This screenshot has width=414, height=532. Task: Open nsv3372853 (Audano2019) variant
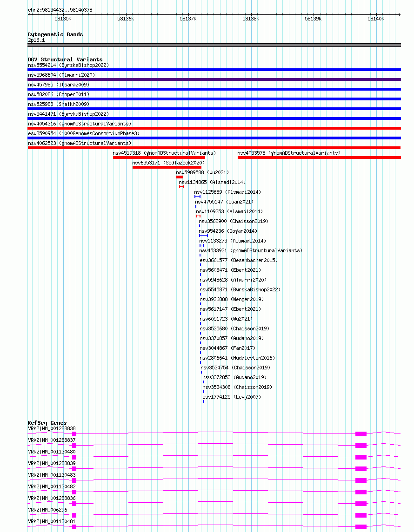234,378
